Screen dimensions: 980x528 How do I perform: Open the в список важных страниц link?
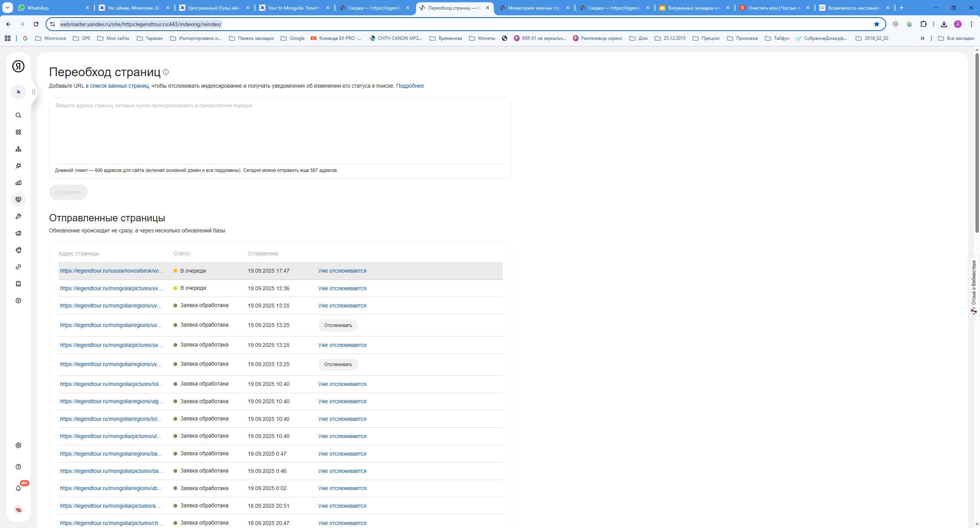click(117, 86)
